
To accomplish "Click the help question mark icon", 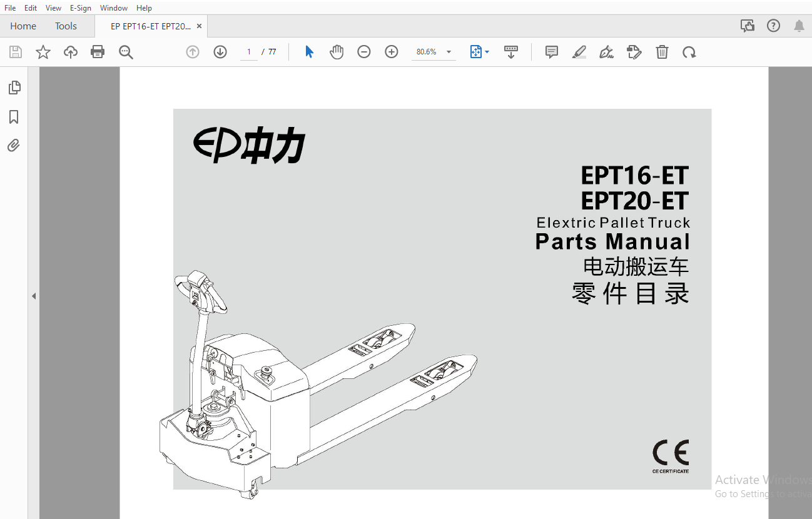I will pyautogui.click(x=774, y=26).
